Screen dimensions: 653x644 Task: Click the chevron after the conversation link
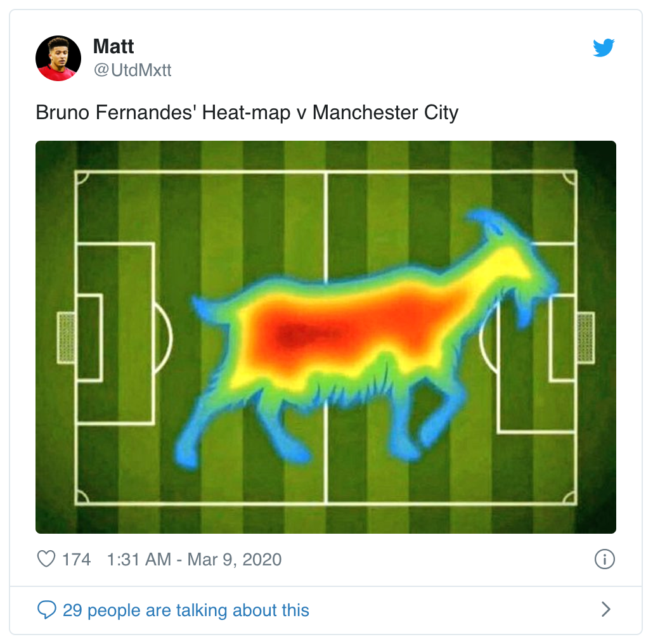pyautogui.click(x=605, y=609)
